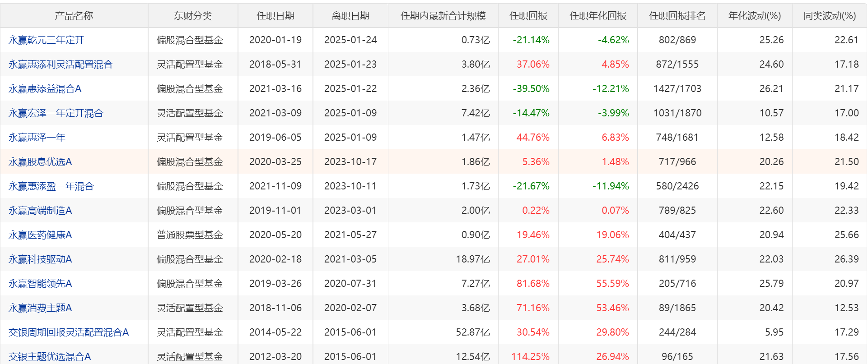Open fund link 永赢乾元三年定开
This screenshot has width=868, height=364.
tap(47, 40)
